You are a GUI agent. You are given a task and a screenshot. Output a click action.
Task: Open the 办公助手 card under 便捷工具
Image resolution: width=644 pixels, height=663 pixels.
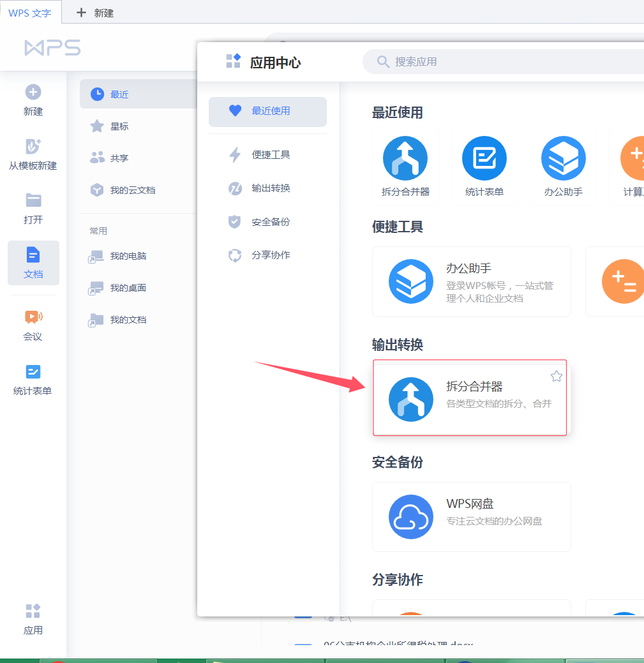pos(472,281)
